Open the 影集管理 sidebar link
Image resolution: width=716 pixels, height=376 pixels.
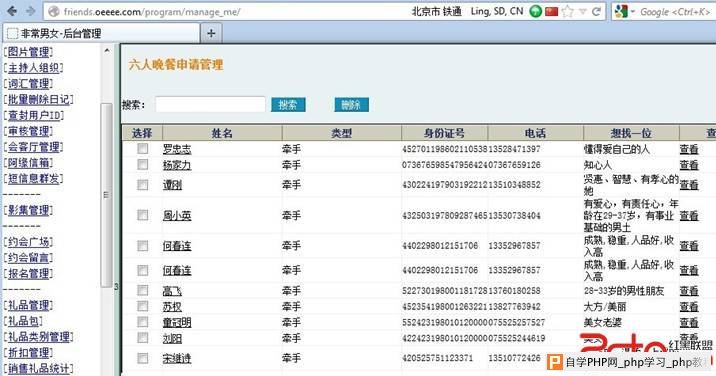point(28,210)
